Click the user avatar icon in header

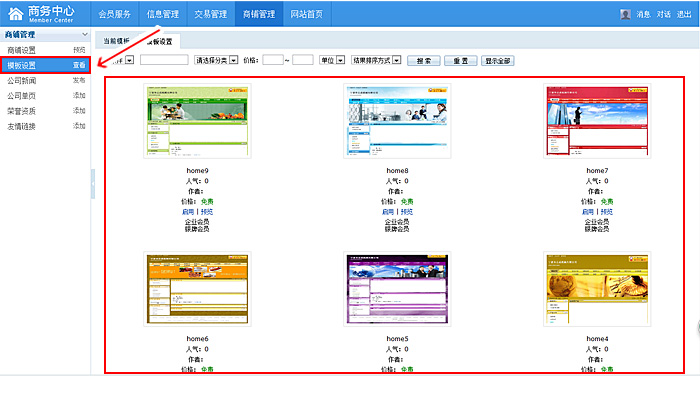coord(625,15)
